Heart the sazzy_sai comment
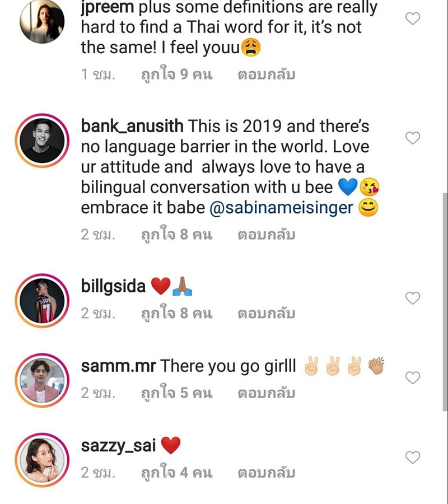Viewport: 448px width, 504px height. [x=412, y=458]
